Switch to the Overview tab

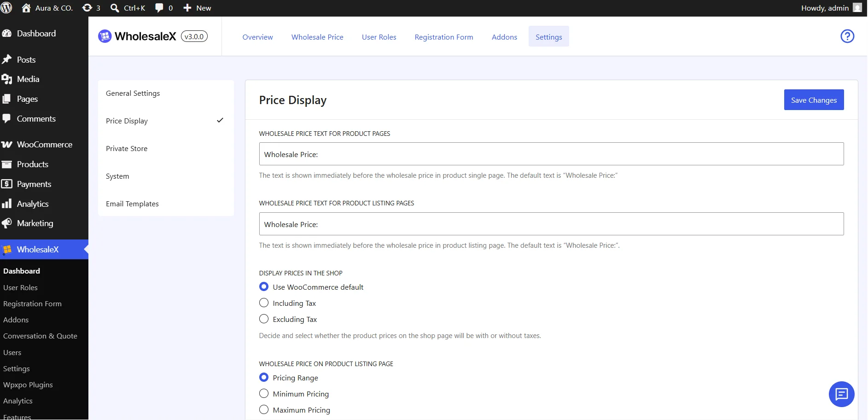click(x=257, y=37)
